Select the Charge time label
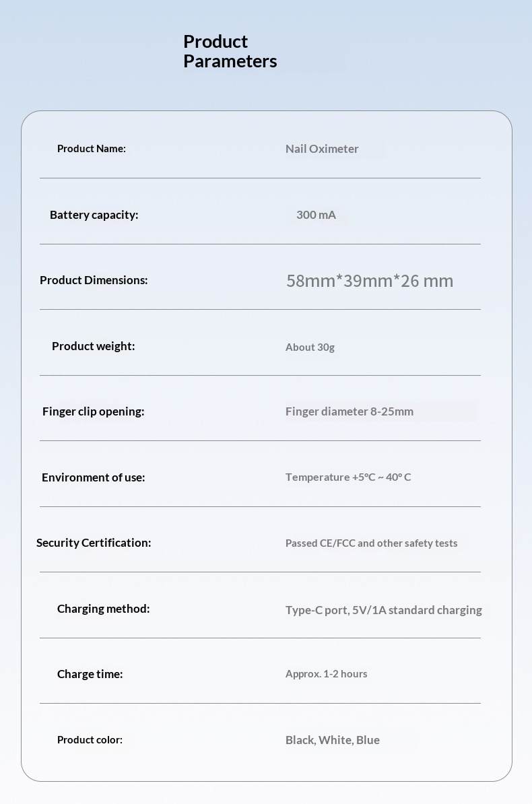The width and height of the screenshot is (532, 804). (x=90, y=674)
